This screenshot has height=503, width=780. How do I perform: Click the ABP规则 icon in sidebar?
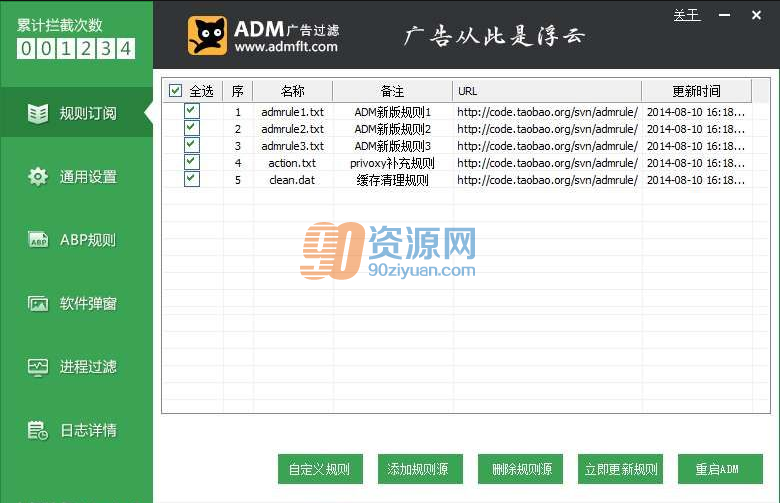pyautogui.click(x=38, y=240)
